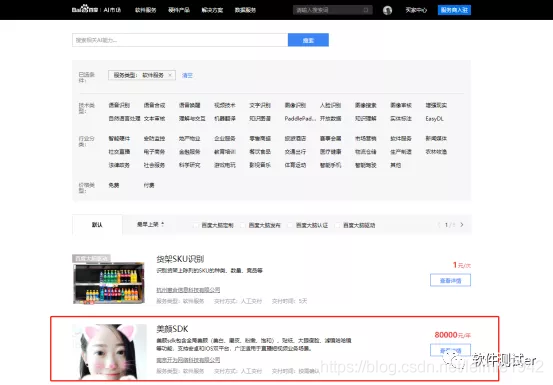Image resolution: width=553 pixels, height=385 pixels.
Task: Filter by 科学研究 industry
Action: pos(189,165)
